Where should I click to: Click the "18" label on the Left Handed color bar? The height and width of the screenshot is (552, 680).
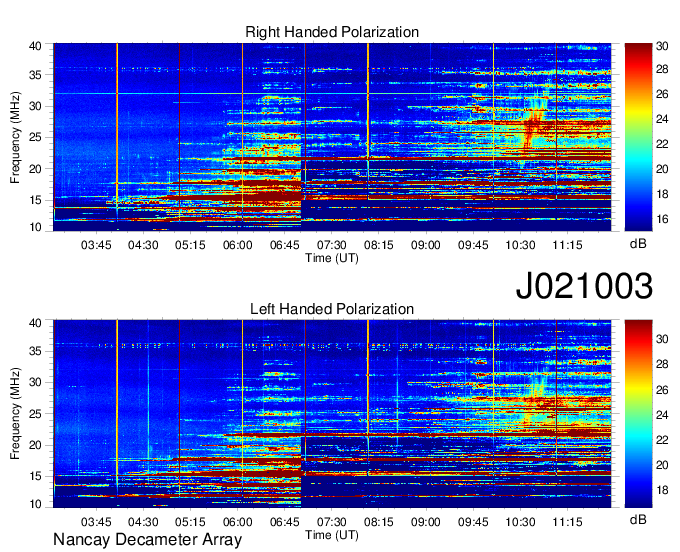[662, 490]
